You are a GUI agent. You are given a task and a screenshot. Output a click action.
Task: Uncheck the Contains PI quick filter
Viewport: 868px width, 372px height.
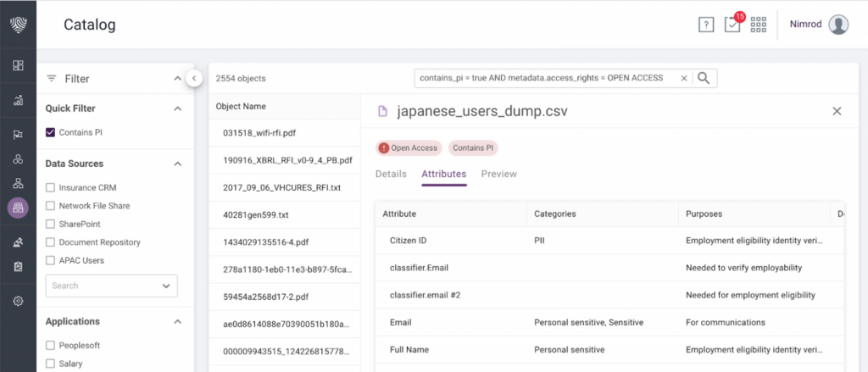point(51,132)
